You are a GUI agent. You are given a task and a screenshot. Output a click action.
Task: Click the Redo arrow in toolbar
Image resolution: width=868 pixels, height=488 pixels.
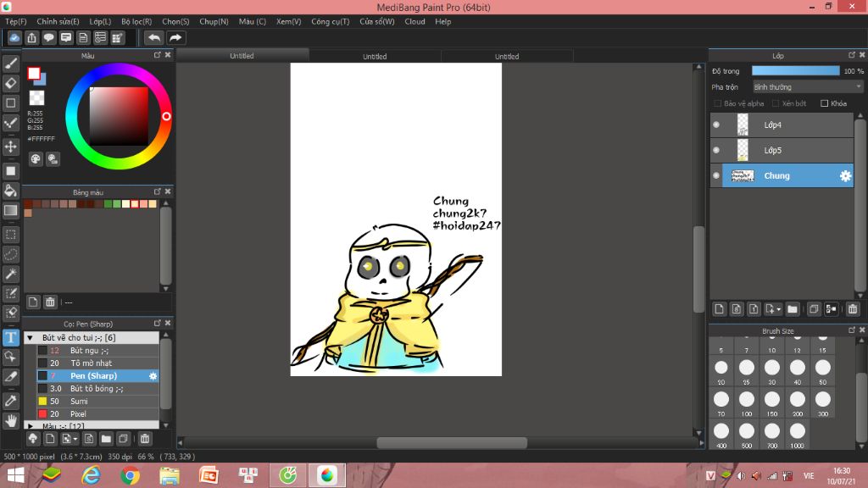(175, 37)
